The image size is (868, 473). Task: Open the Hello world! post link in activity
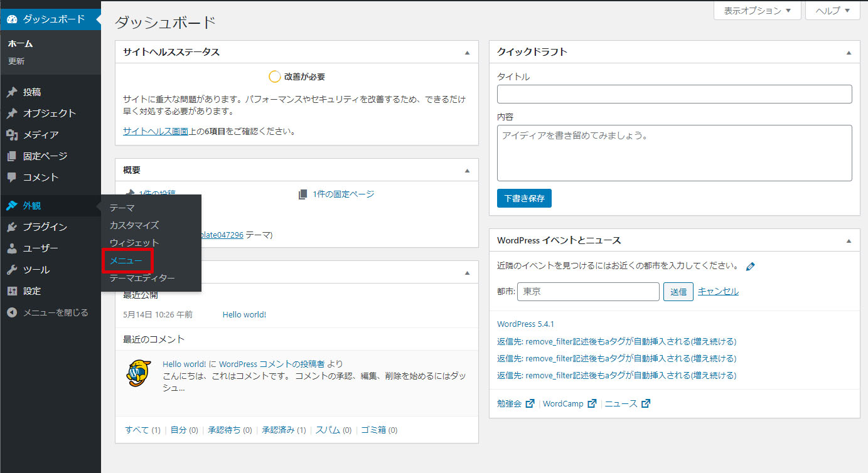pos(244,315)
